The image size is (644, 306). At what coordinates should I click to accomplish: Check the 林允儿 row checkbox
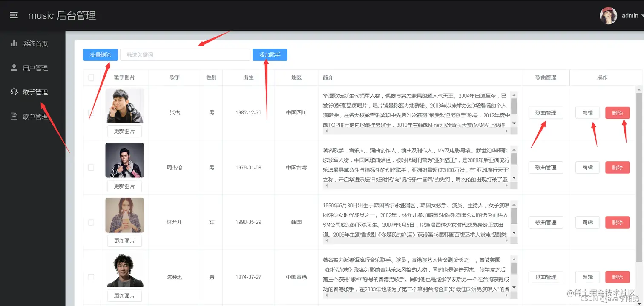pos(91,222)
